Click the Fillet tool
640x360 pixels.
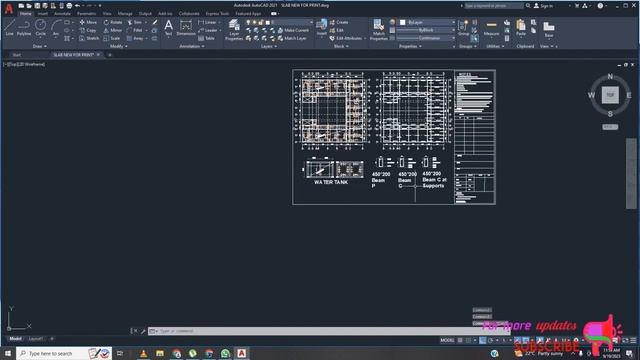tap(135, 30)
